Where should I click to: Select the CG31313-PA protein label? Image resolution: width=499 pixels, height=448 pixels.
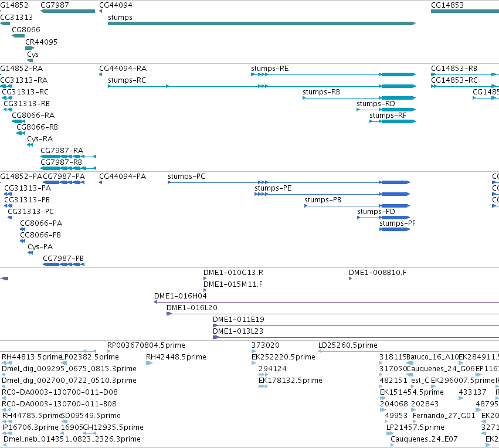click(x=28, y=188)
